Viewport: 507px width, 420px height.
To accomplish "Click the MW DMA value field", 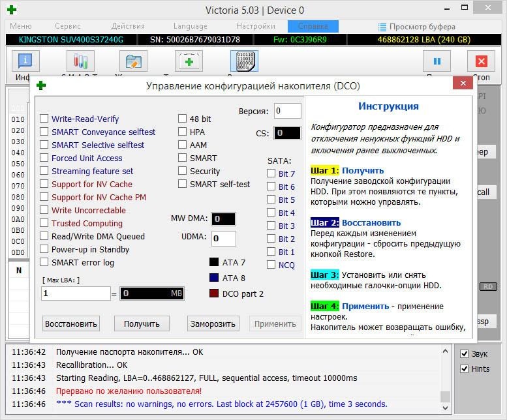I will pos(223,219).
